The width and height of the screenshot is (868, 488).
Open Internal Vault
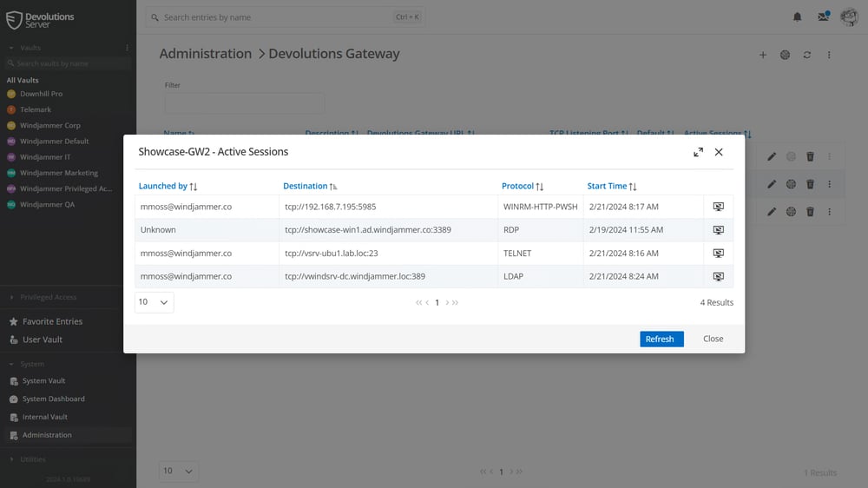pos(45,417)
